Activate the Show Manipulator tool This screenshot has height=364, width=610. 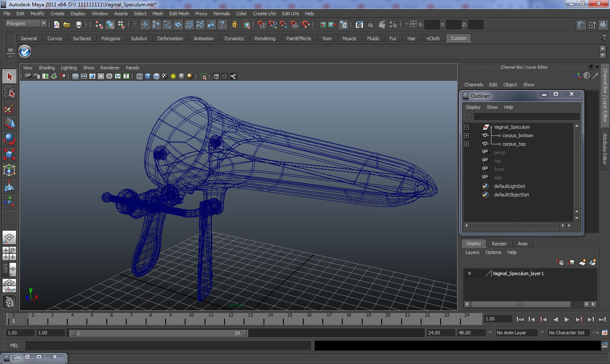[x=9, y=201]
